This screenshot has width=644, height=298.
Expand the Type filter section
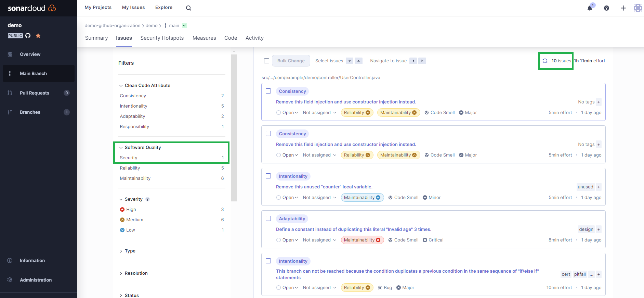[x=130, y=251]
